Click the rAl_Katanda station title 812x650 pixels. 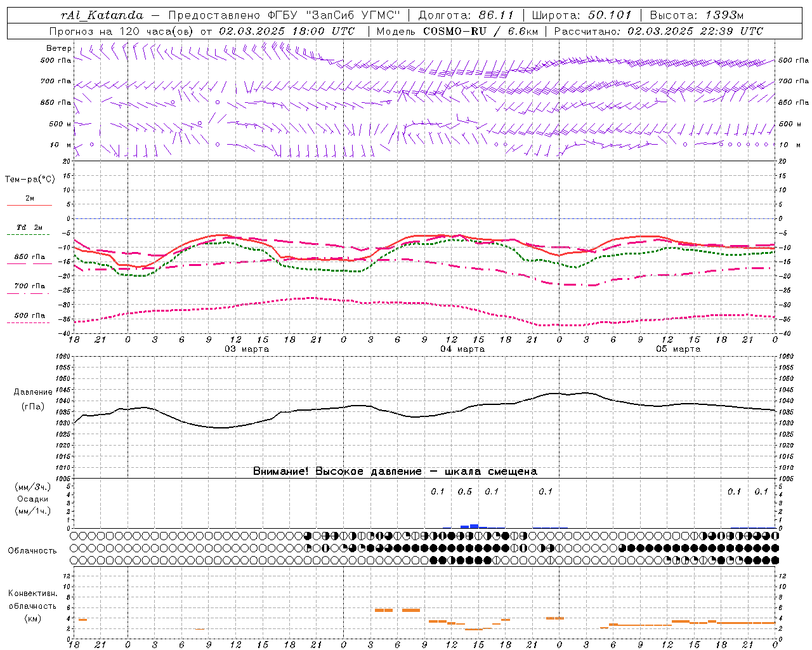[102, 15]
